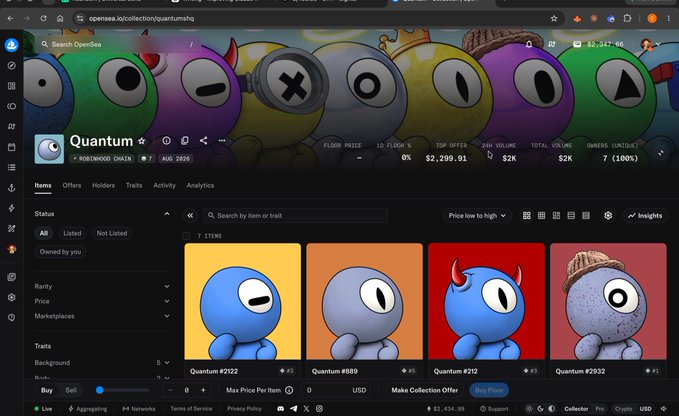
Task: Collapse the collection stats header arrows
Action: [x=661, y=153]
